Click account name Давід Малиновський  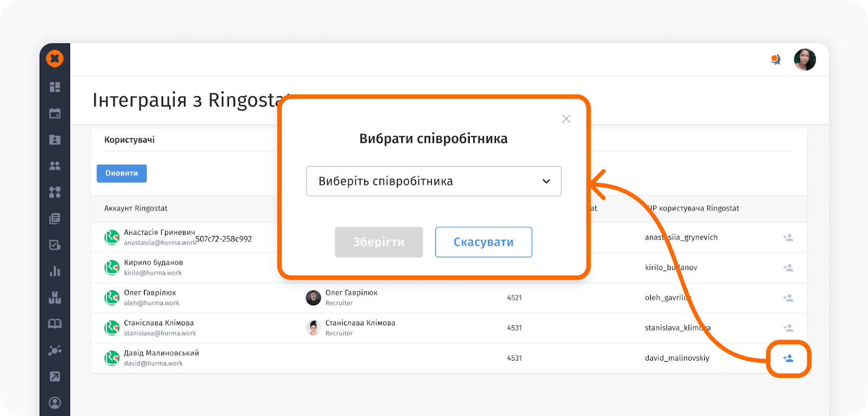(161, 353)
